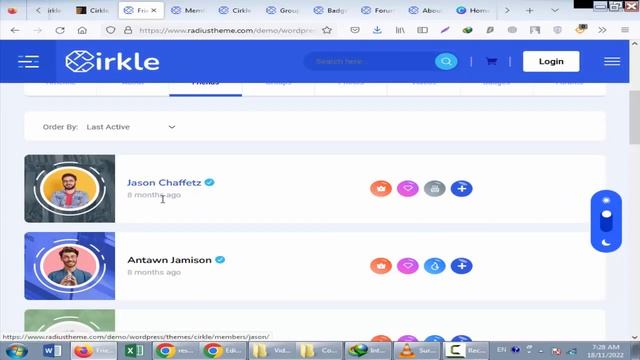The height and width of the screenshot is (360, 640).
Task: Close the current Fri browser tab
Action: (x=154, y=11)
